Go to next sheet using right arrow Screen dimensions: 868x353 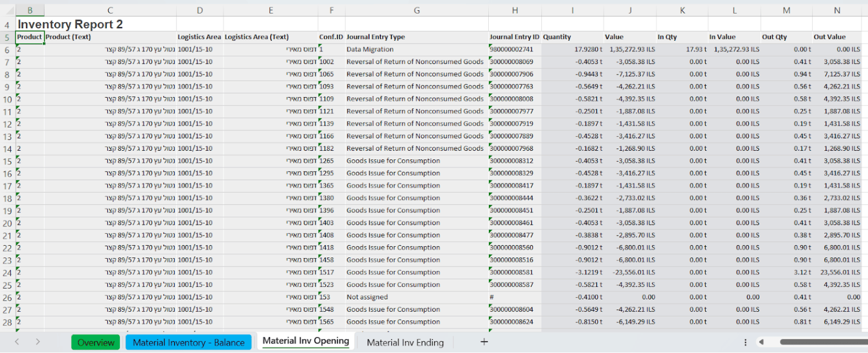point(37,342)
